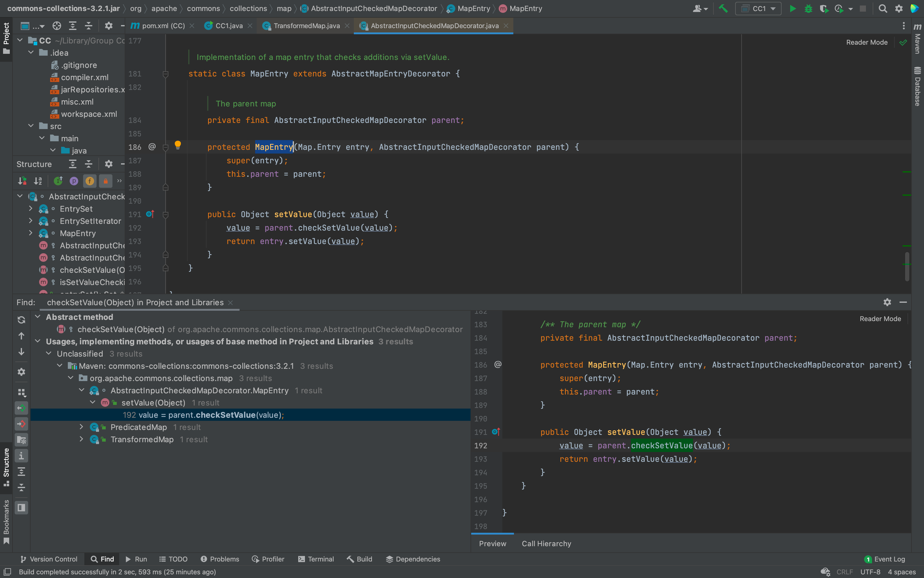Toggle sort by visibility in Structure
Image resolution: width=924 pixels, height=578 pixels.
click(x=22, y=181)
